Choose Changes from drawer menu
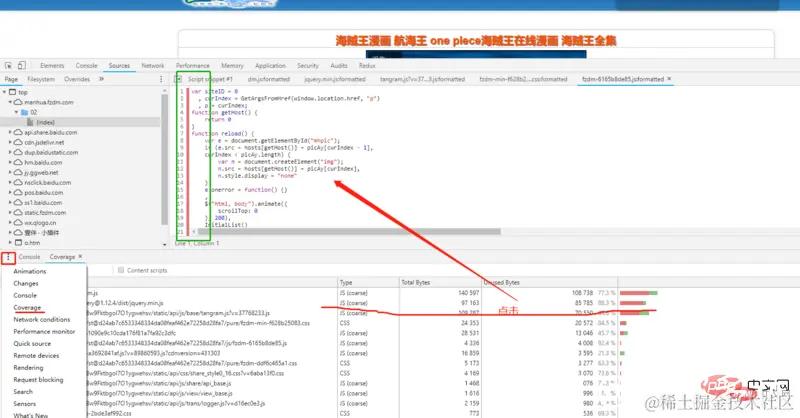The height and width of the screenshot is (418, 800). [26, 283]
